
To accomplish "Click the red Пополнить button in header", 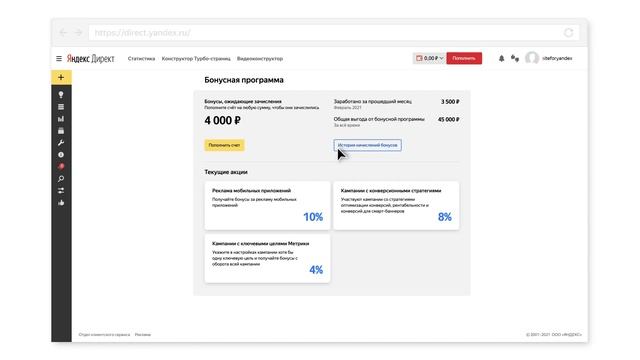I will pos(464,58).
